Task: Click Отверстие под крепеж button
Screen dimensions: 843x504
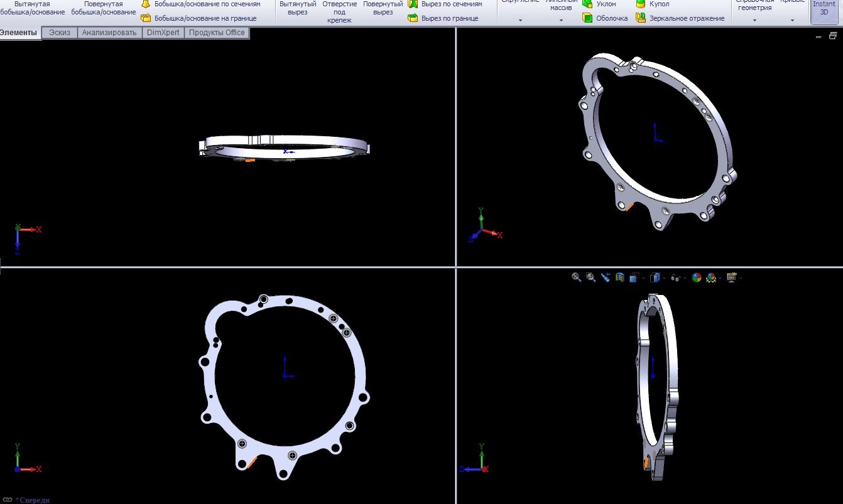Action: 340,12
